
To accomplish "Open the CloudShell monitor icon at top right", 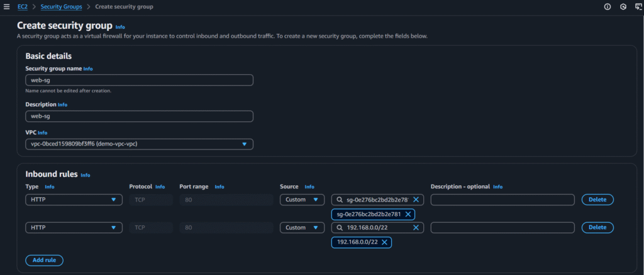I will point(638,7).
